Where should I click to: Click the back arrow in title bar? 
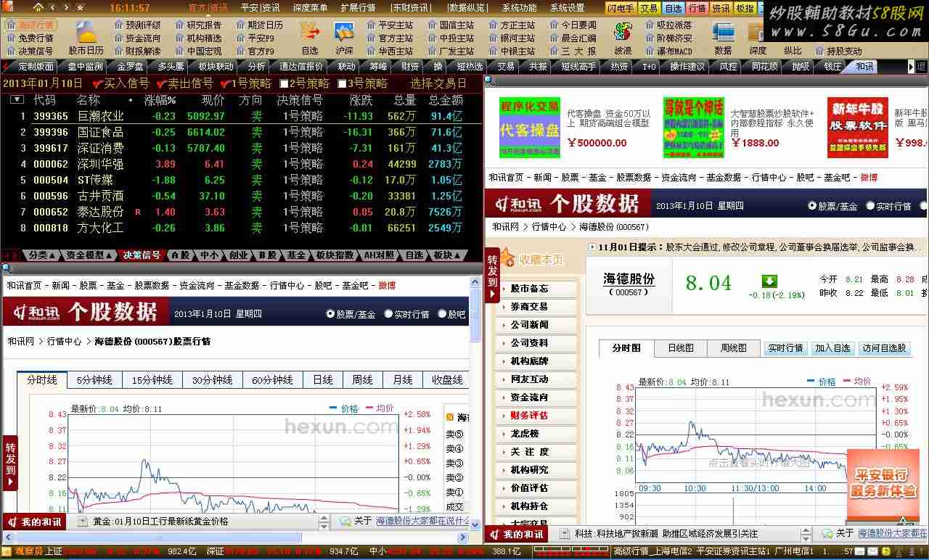pyautogui.click(x=52, y=7)
